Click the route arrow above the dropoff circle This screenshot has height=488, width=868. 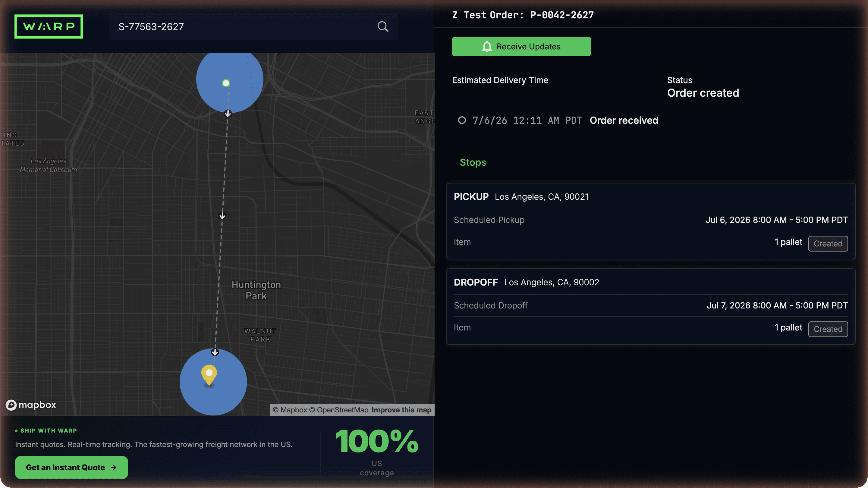[x=215, y=352]
